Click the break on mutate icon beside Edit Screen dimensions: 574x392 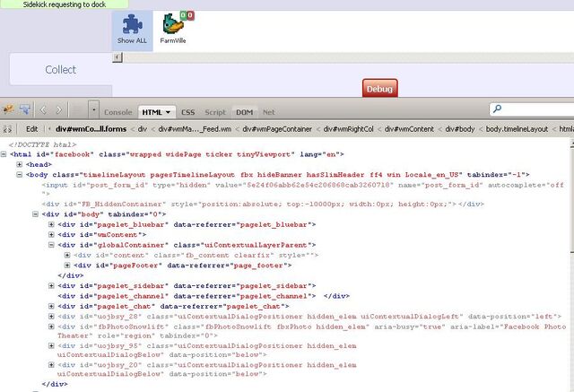pyautogui.click(x=7, y=129)
